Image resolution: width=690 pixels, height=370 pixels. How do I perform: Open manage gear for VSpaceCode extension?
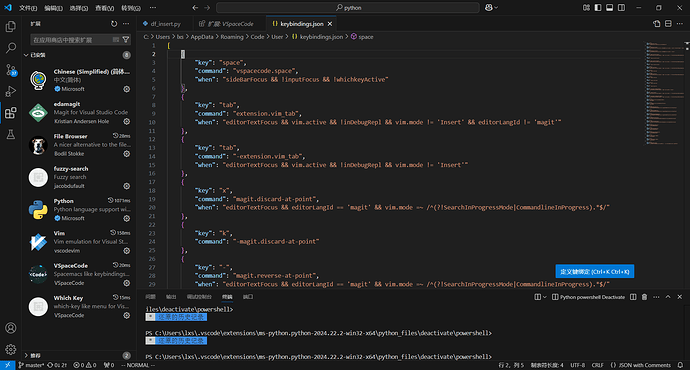[x=127, y=283]
